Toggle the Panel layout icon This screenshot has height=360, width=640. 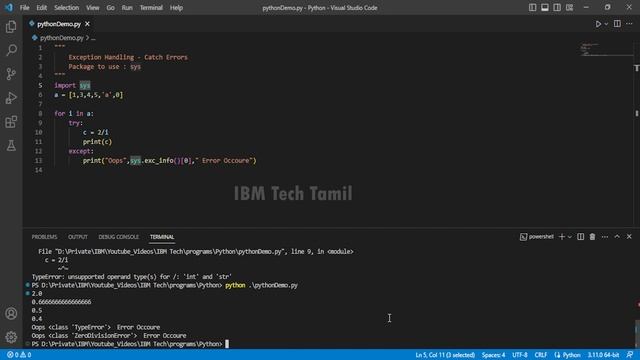pyautogui.click(x=545, y=7)
